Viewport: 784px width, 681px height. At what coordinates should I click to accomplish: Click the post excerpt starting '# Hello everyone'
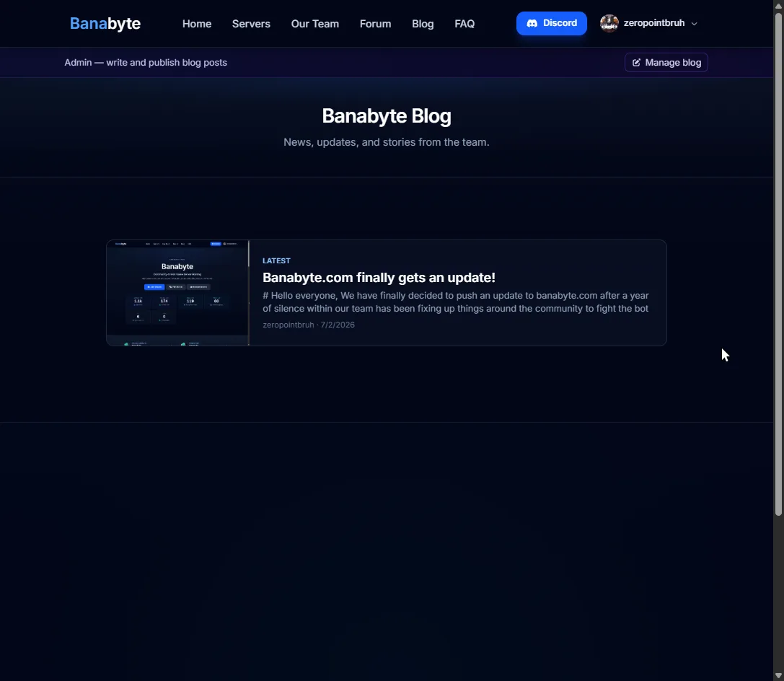(x=456, y=302)
